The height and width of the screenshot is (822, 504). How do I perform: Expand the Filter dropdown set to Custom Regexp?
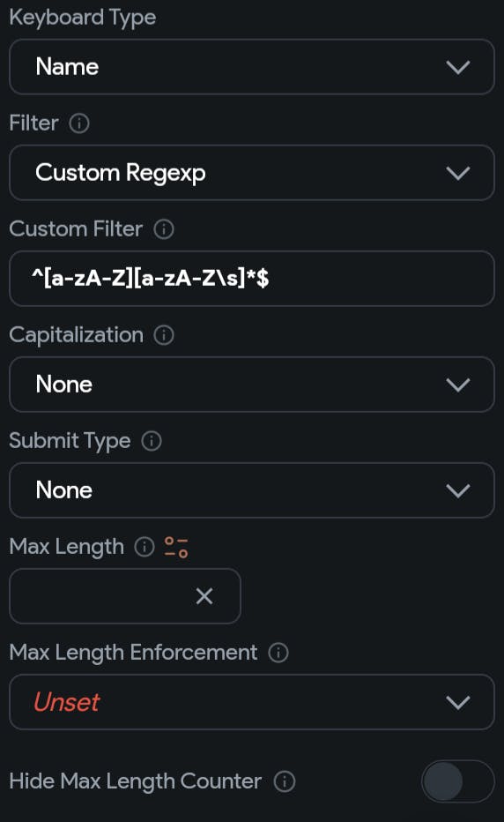(252, 173)
